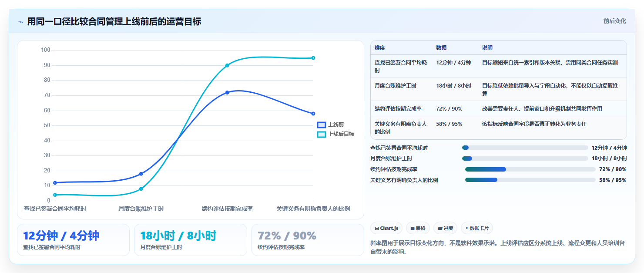
Task: Click the 58% / 95% value beside the progress bar
Action: (613, 180)
